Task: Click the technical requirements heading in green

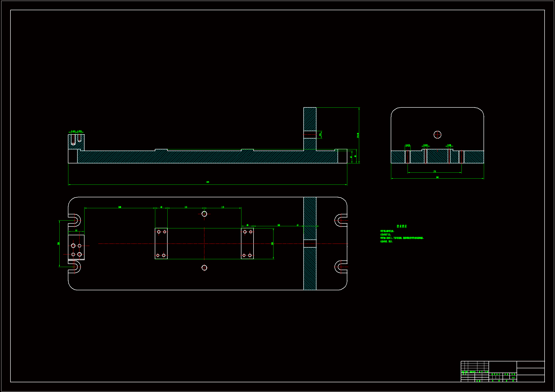Action: [x=401, y=226]
